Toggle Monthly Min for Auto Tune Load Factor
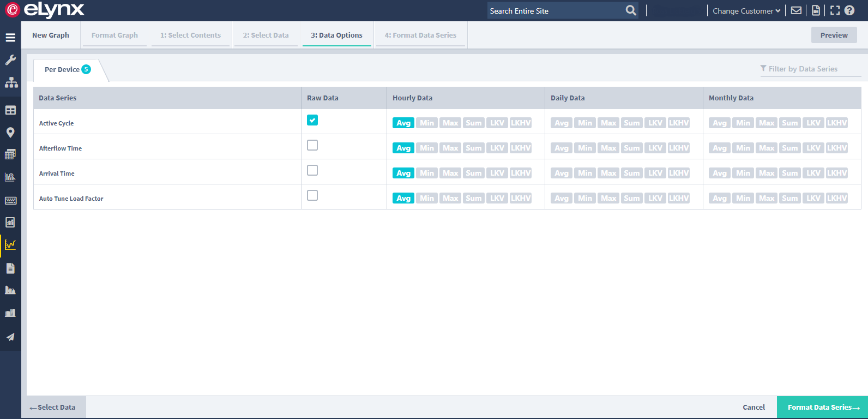 743,198
